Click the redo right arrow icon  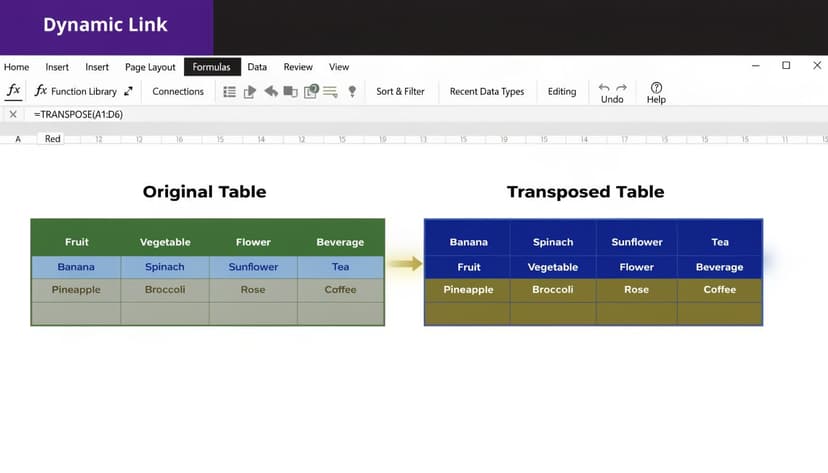click(622, 87)
